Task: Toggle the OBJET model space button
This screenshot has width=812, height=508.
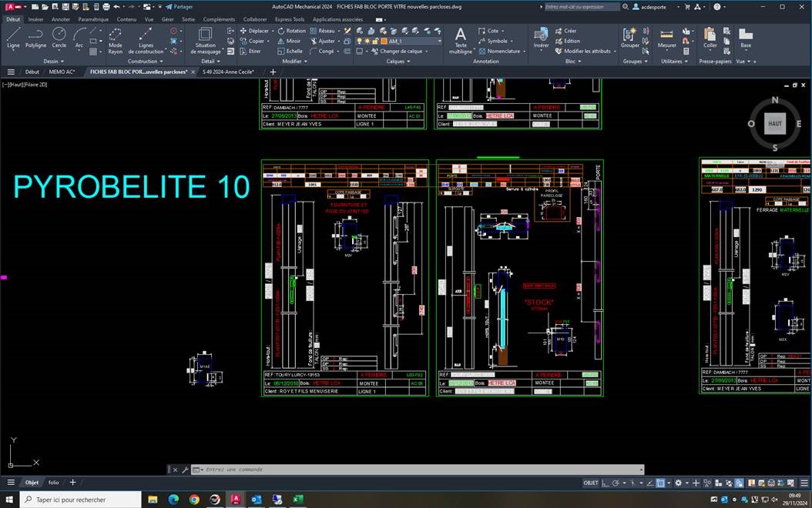Action: pos(591,483)
